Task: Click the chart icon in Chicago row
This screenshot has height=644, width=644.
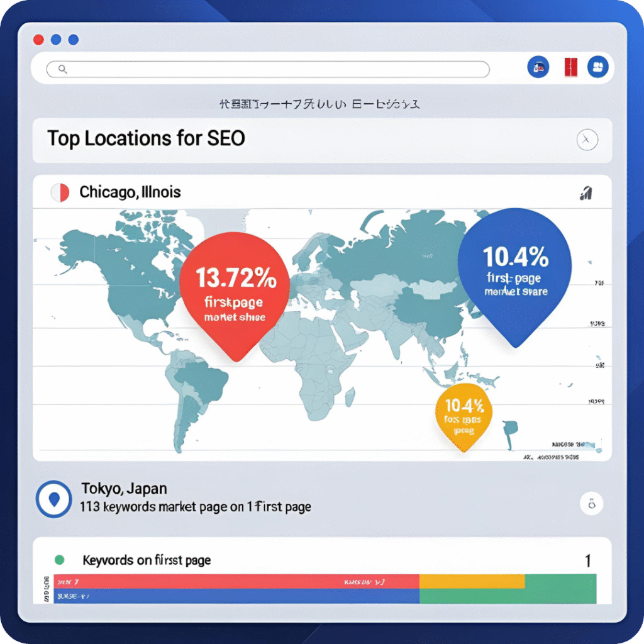Action: [x=585, y=193]
